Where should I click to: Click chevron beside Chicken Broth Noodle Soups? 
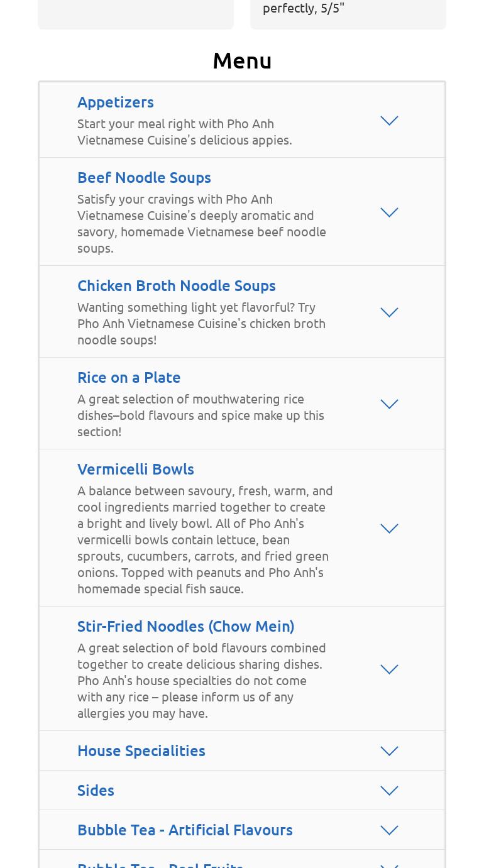pos(389,312)
